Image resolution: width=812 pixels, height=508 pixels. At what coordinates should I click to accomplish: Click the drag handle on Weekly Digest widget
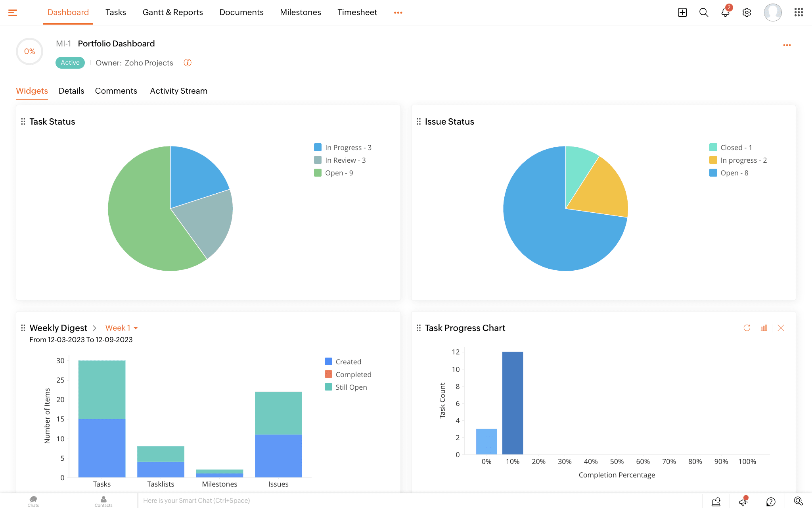click(23, 328)
